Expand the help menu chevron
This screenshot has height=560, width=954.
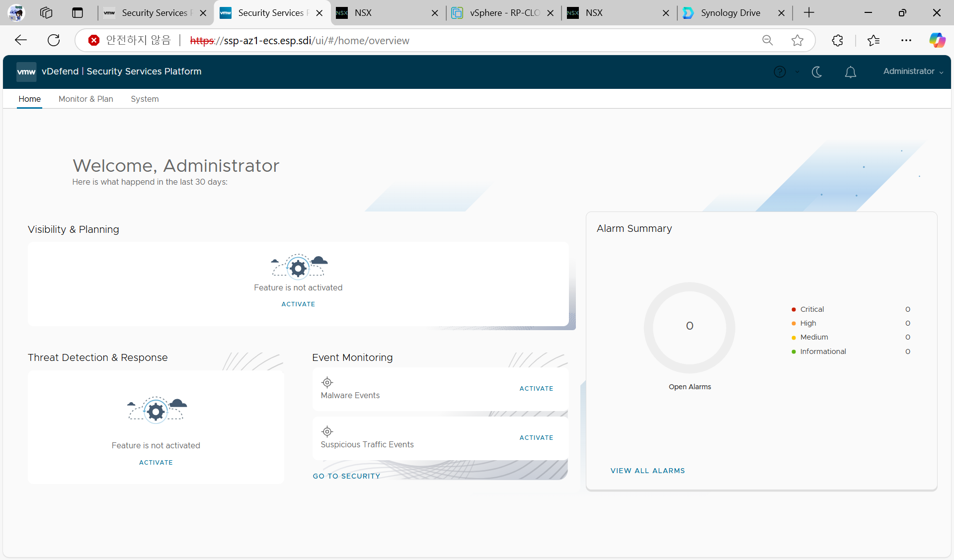click(x=797, y=72)
